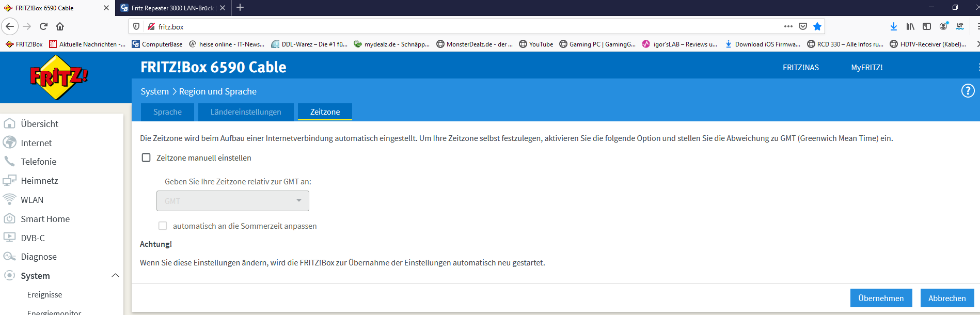
Task: Click the FRITZ! logo
Action: (x=59, y=77)
